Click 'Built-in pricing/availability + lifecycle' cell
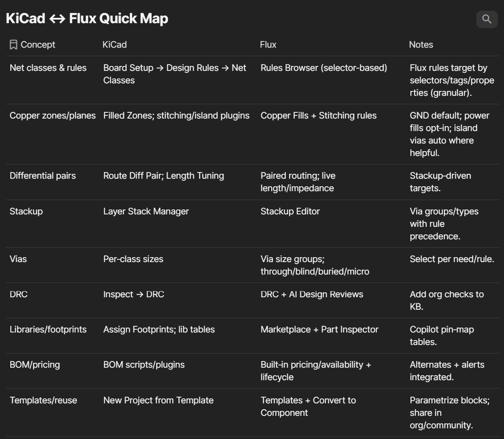 pos(316,371)
